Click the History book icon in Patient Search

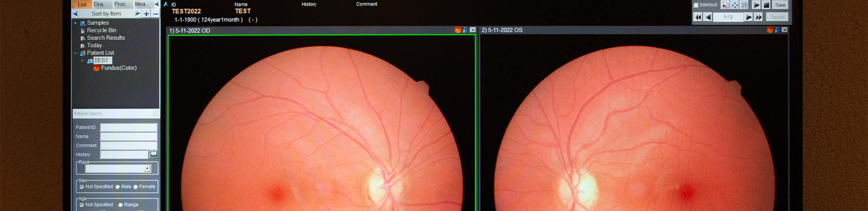154,154
